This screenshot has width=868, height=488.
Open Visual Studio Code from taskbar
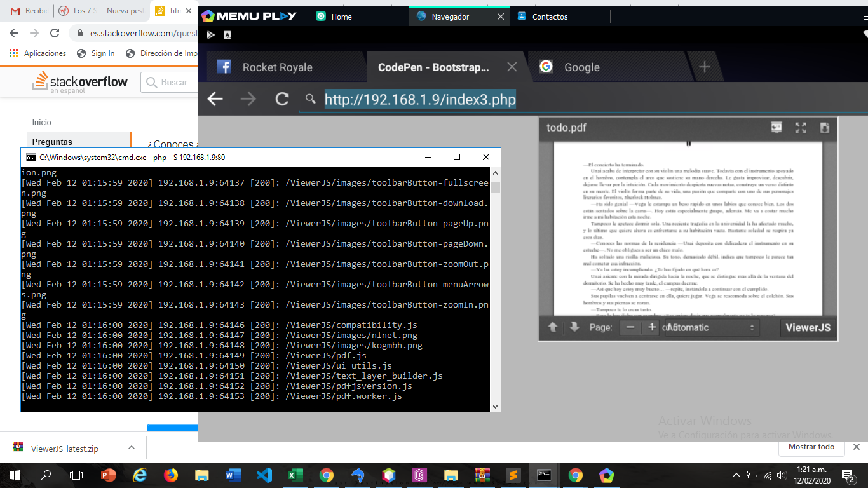(x=264, y=475)
